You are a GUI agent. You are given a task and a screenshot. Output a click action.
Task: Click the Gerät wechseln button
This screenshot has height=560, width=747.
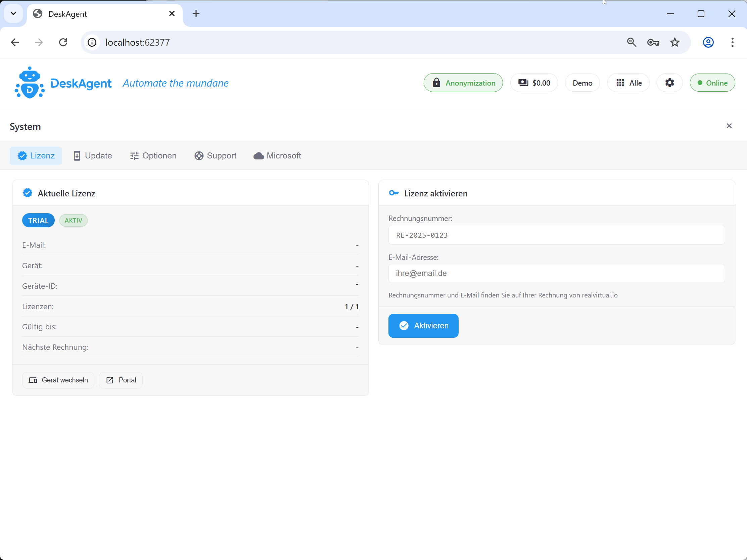coord(58,380)
